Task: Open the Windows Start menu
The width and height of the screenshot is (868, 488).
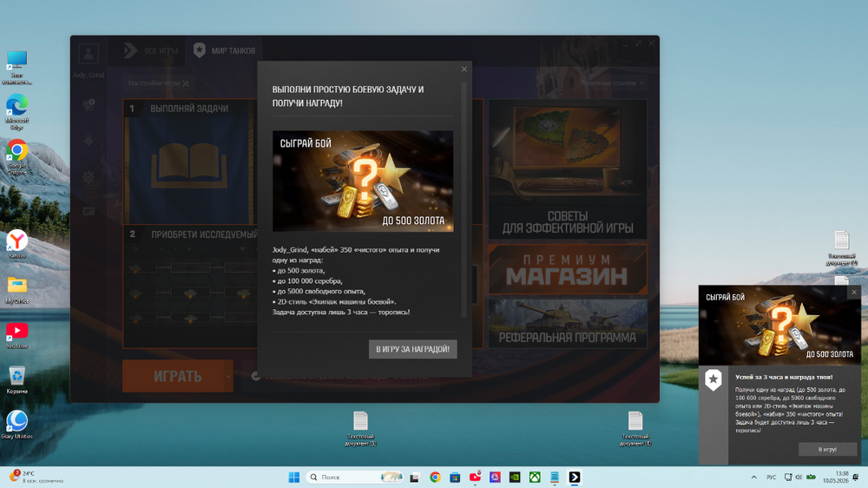Action: [x=294, y=477]
